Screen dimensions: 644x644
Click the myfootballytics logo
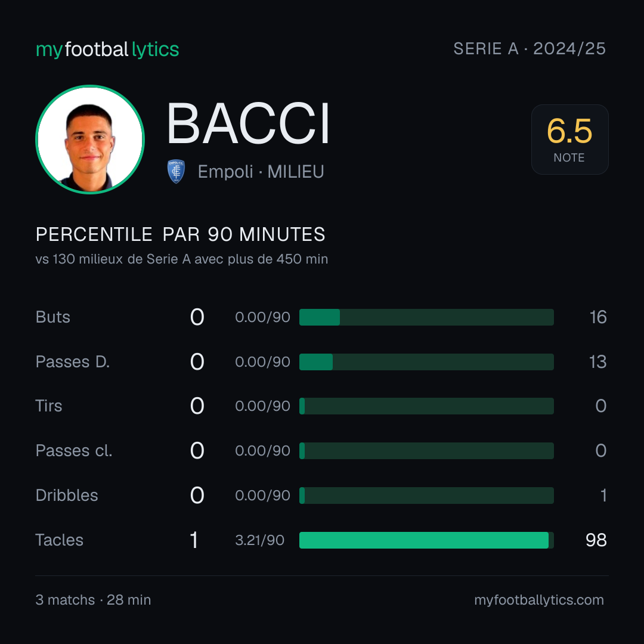107,49
